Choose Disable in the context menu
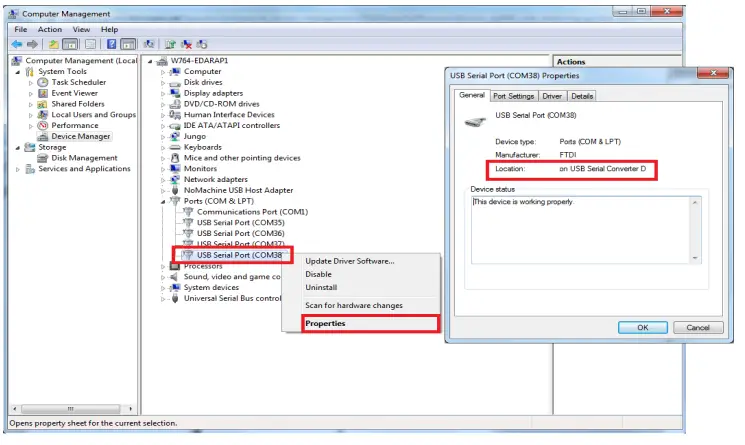Image resolution: width=745 pixels, height=445 pixels. (x=318, y=275)
